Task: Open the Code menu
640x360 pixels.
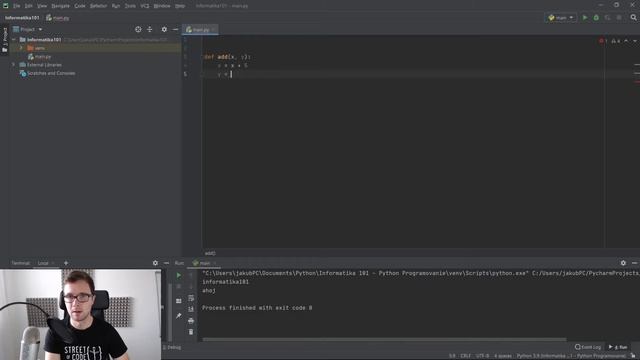Action: pos(80,6)
